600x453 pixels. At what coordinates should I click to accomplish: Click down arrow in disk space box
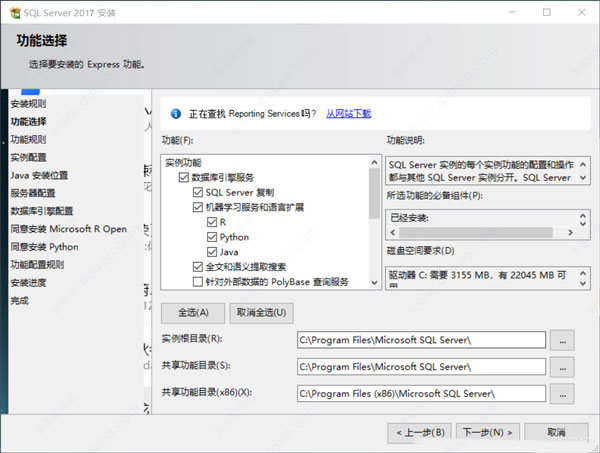point(583,283)
